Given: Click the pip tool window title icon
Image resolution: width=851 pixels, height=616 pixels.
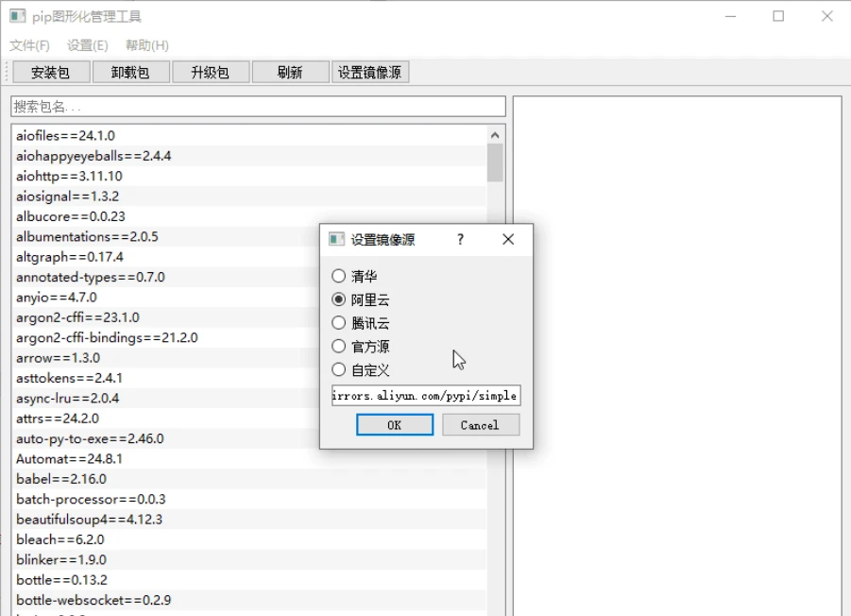Looking at the screenshot, I should pyautogui.click(x=17, y=16).
